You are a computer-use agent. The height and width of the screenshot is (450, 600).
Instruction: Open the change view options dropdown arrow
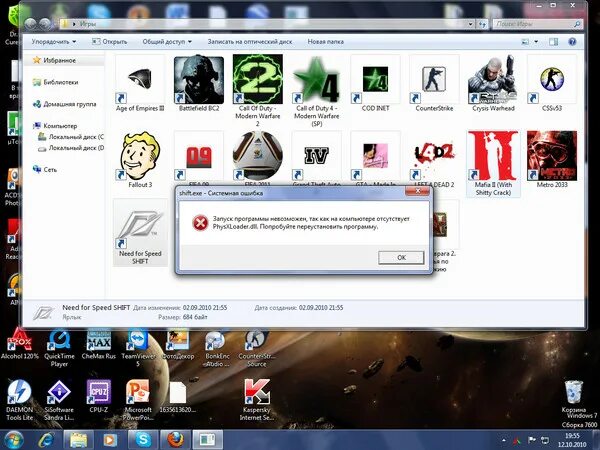click(x=536, y=41)
